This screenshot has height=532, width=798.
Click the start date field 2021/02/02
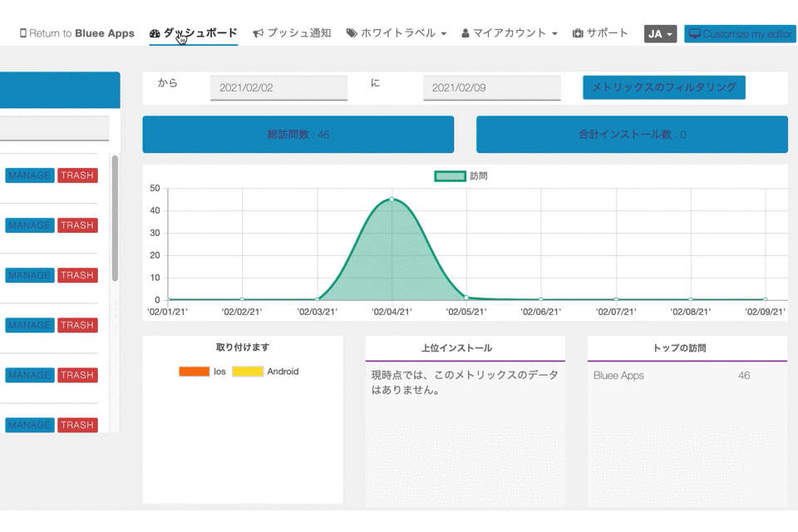278,88
